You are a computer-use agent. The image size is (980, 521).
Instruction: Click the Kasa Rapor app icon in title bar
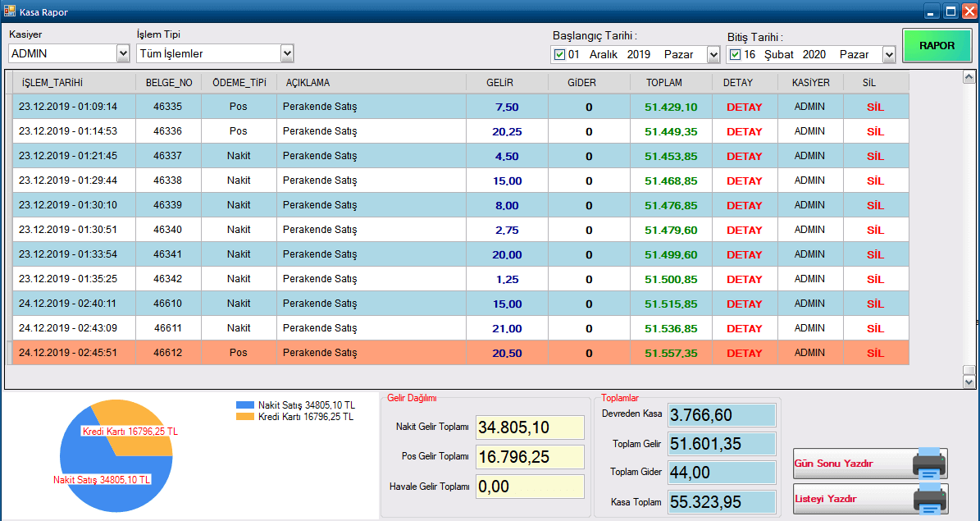9,11
